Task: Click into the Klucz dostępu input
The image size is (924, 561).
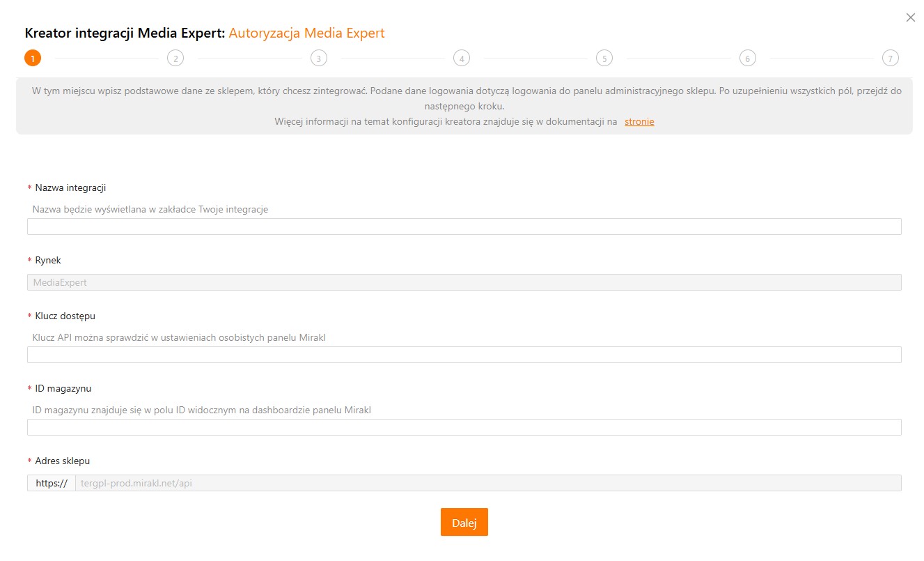Action: pyautogui.click(x=464, y=355)
